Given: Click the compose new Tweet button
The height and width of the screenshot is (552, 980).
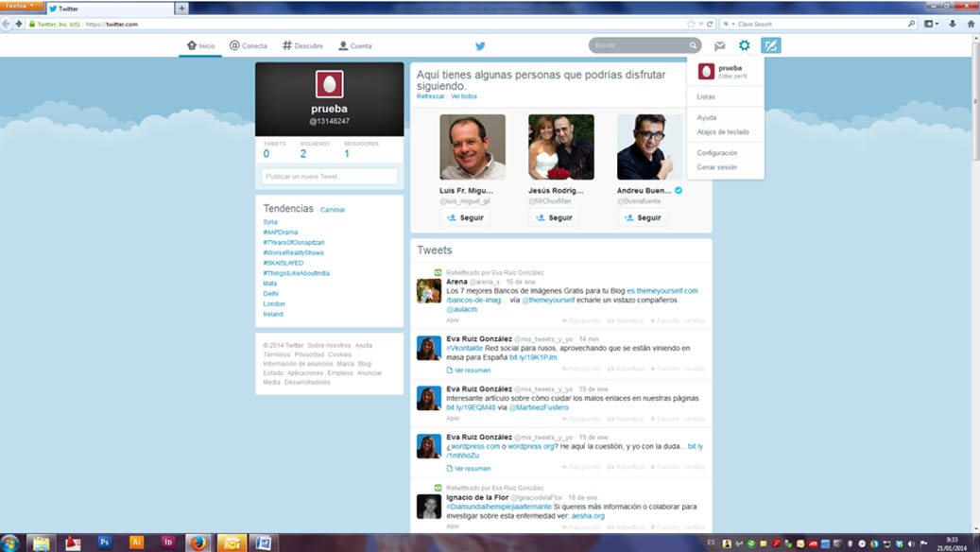Looking at the screenshot, I should click(771, 45).
